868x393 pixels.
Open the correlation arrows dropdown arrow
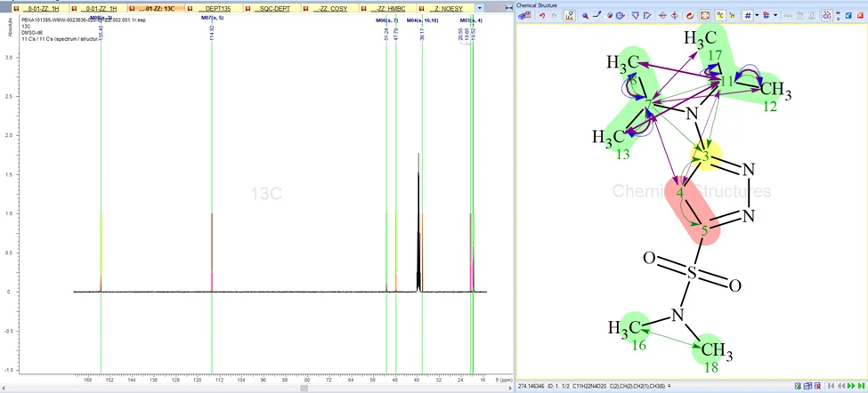coord(775,15)
